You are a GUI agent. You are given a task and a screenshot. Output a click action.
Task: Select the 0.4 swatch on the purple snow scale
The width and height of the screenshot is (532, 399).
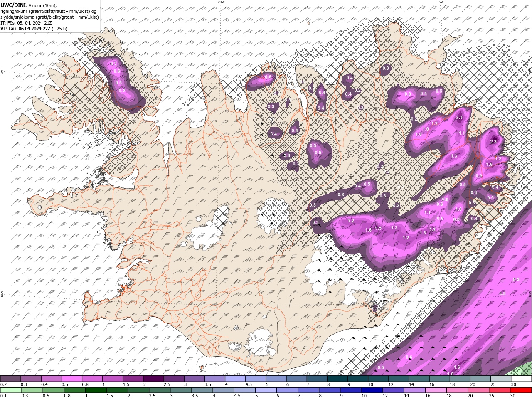[52, 379]
